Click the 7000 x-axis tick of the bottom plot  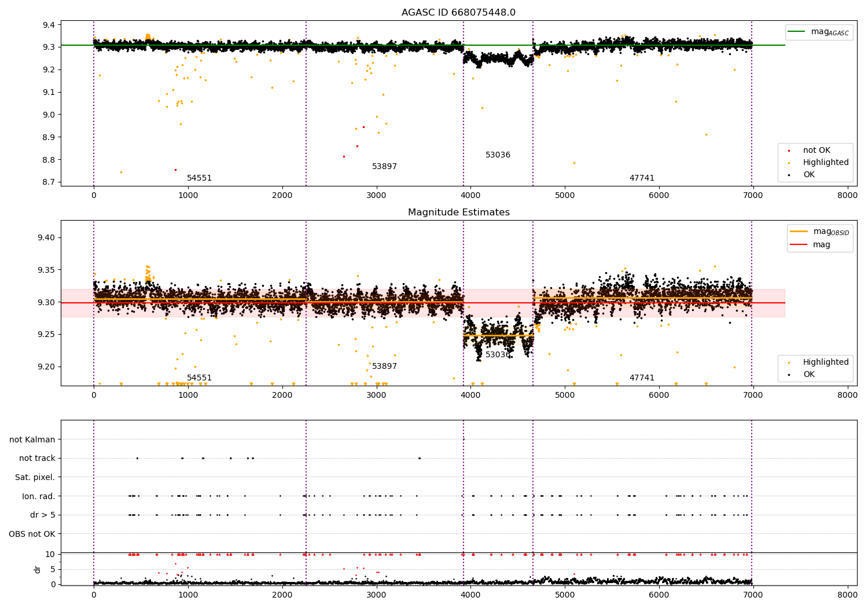point(753,595)
